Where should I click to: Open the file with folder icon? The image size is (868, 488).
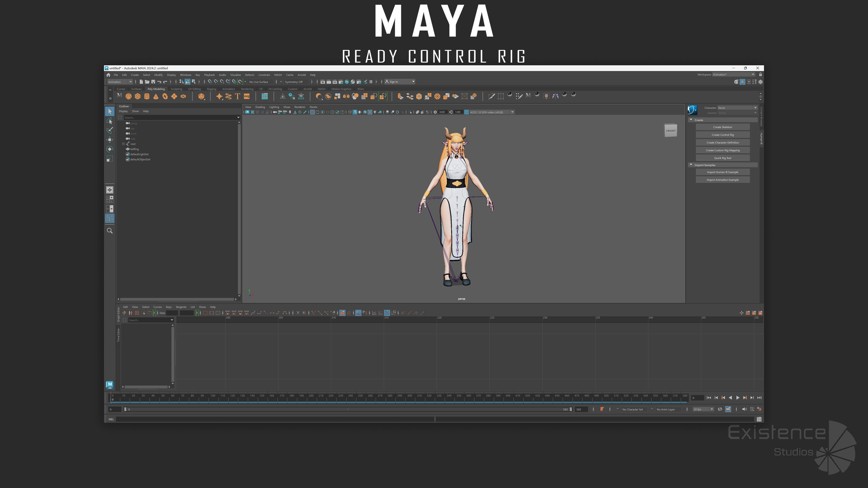click(x=147, y=82)
